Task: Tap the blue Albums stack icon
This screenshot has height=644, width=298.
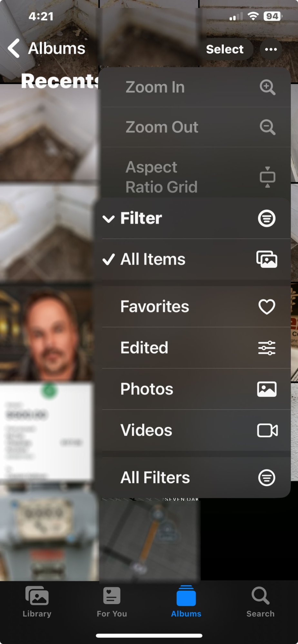Action: tap(186, 596)
